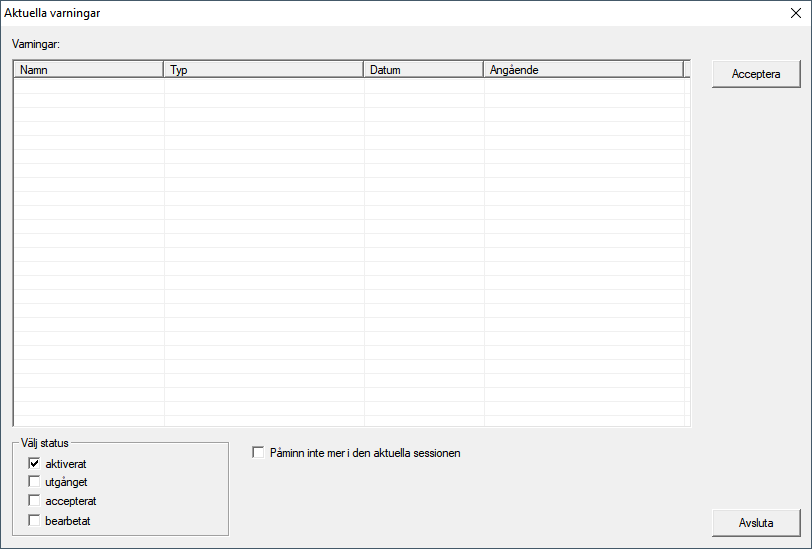Close the Aktuella varningar window
The image size is (812, 549).
click(796, 14)
